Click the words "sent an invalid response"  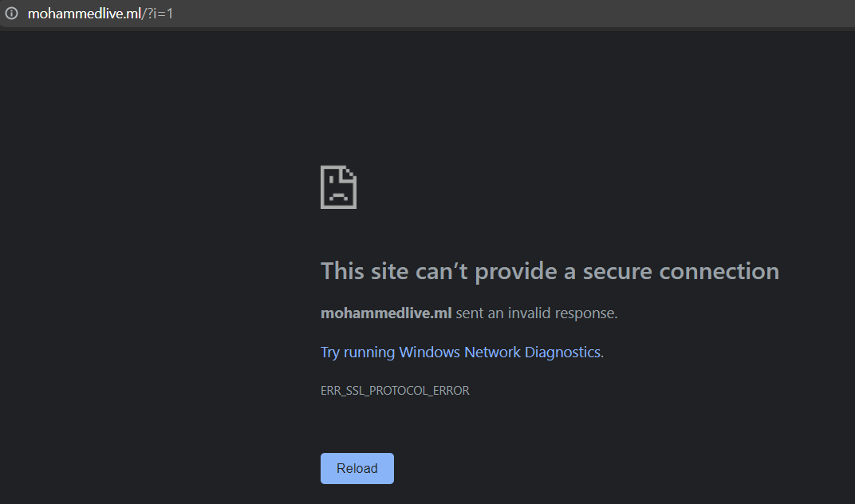point(536,313)
